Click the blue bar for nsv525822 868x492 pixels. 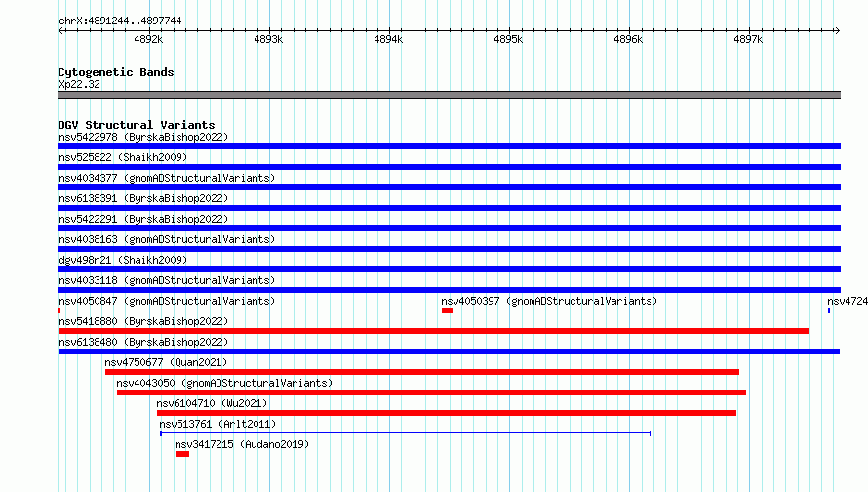[x=449, y=167]
